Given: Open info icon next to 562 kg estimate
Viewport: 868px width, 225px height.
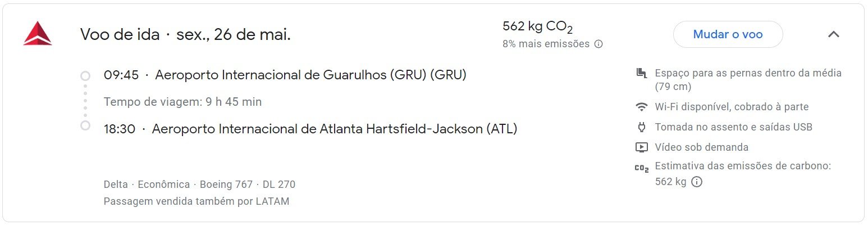Looking at the screenshot, I should pyautogui.click(x=697, y=182).
